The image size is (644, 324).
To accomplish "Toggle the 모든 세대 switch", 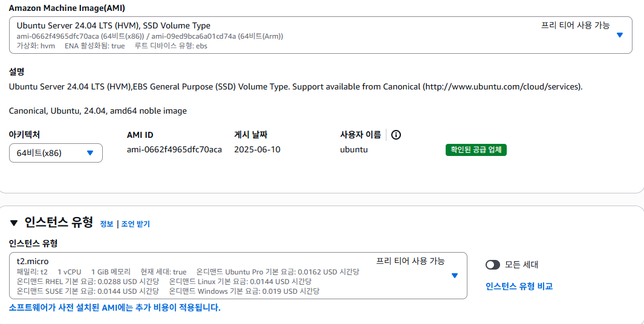I will [x=492, y=265].
